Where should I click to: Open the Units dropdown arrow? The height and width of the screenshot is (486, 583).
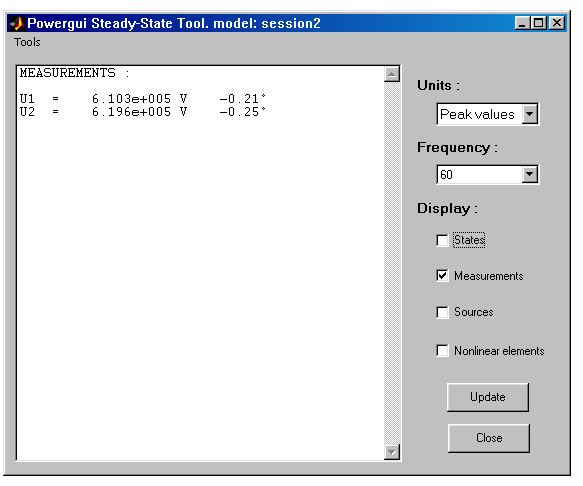click(x=529, y=114)
